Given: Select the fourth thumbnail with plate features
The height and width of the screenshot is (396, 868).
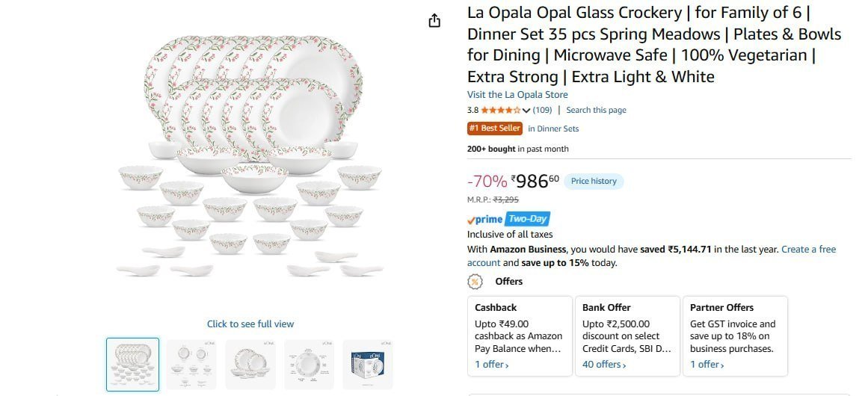Looking at the screenshot, I should [x=309, y=365].
